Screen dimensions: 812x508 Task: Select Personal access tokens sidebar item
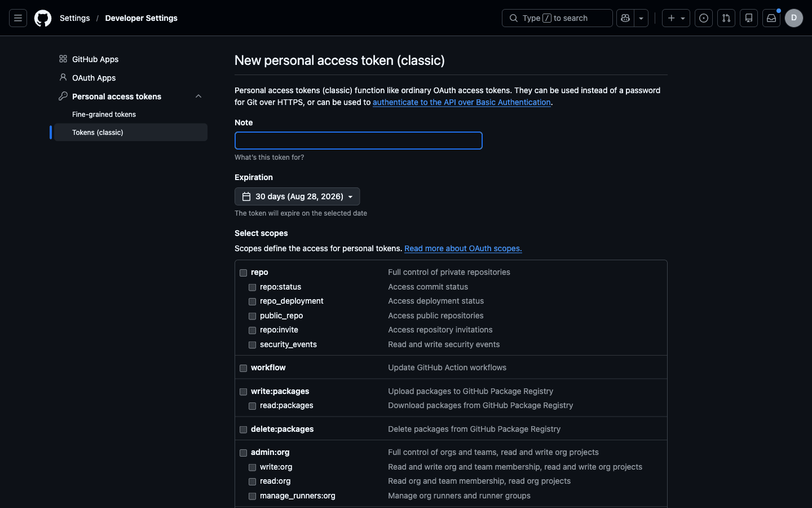coord(117,97)
